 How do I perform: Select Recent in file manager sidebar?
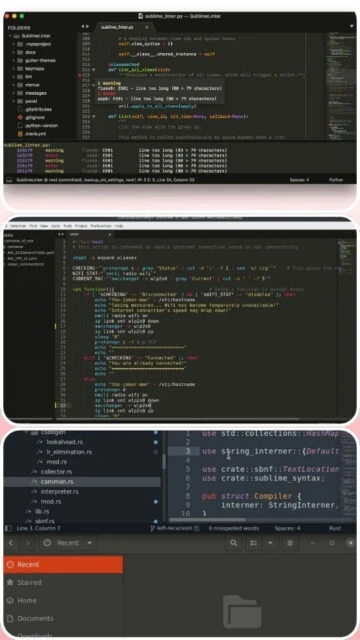coord(63,564)
